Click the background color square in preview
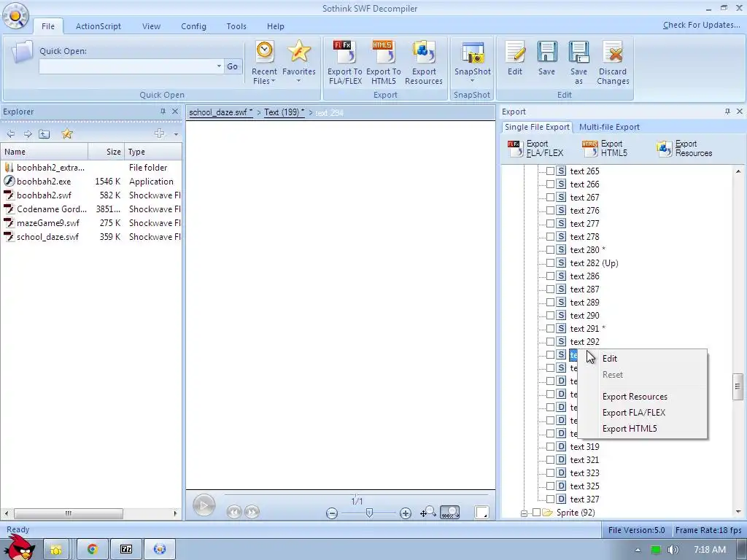747x560 pixels. [x=481, y=513]
